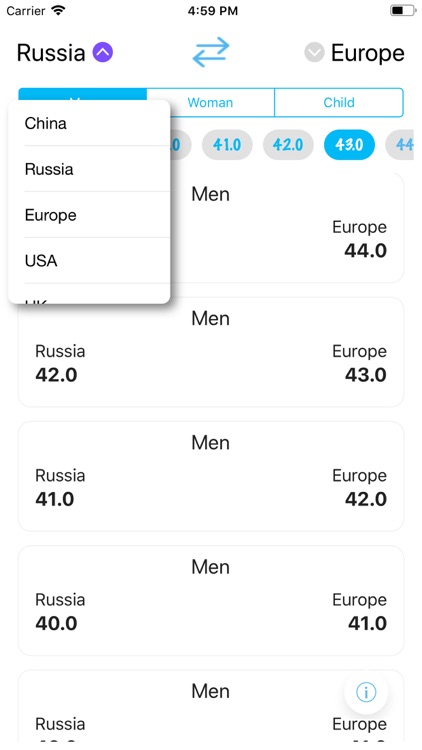The width and height of the screenshot is (422, 750).
Task: Open the Russia 42.0 to Europe 43.0 card
Action: coord(211,352)
